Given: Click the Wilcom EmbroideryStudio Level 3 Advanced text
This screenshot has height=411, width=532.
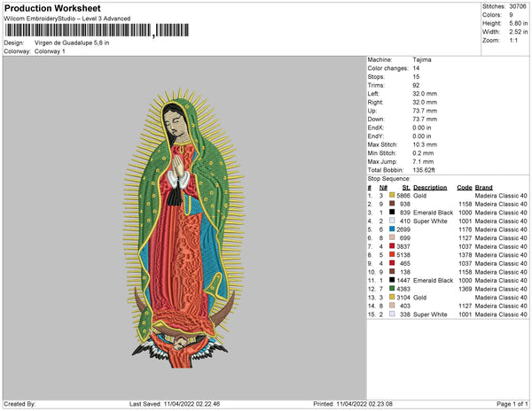Looking at the screenshot, I should (x=67, y=19).
